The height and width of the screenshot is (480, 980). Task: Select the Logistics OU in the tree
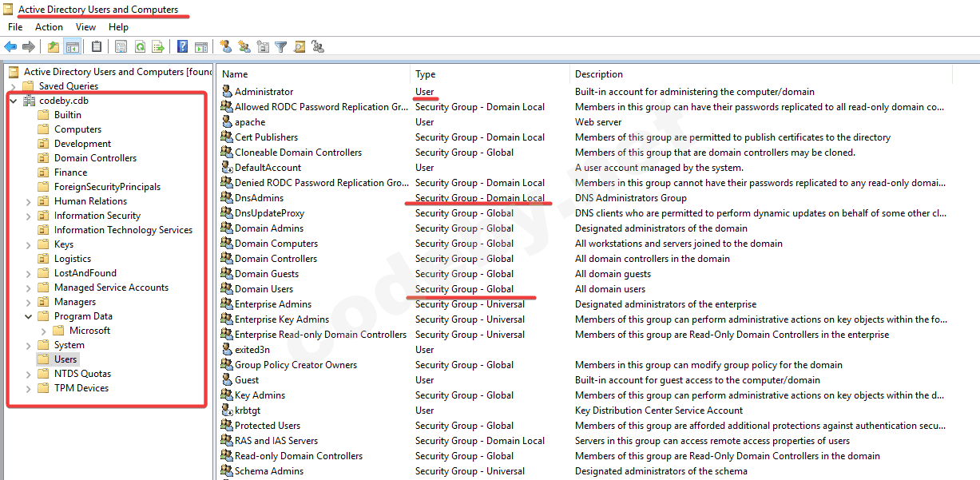click(73, 259)
